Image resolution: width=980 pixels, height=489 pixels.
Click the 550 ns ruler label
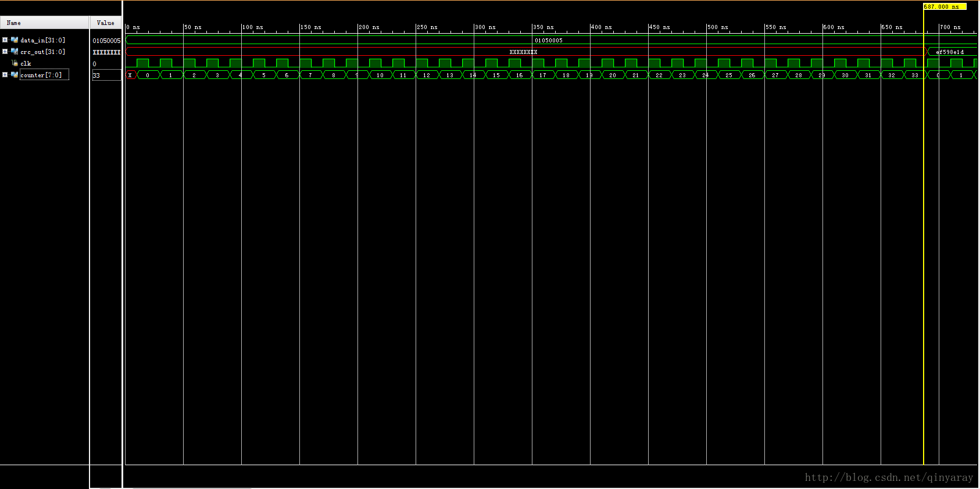(x=776, y=27)
